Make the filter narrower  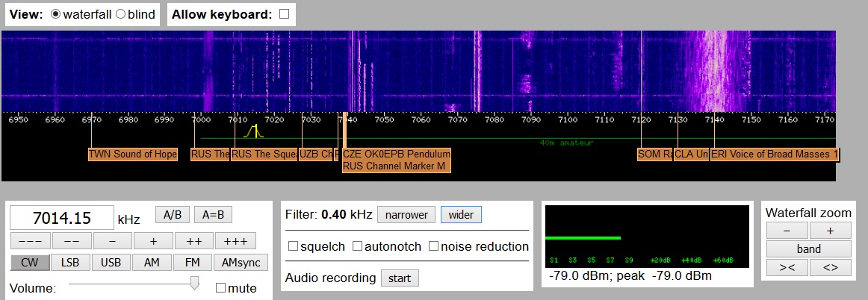[x=406, y=215]
